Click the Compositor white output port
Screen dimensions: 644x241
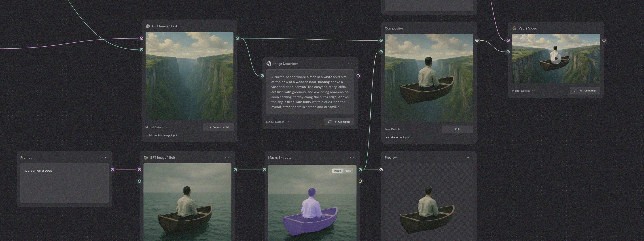[x=477, y=40]
